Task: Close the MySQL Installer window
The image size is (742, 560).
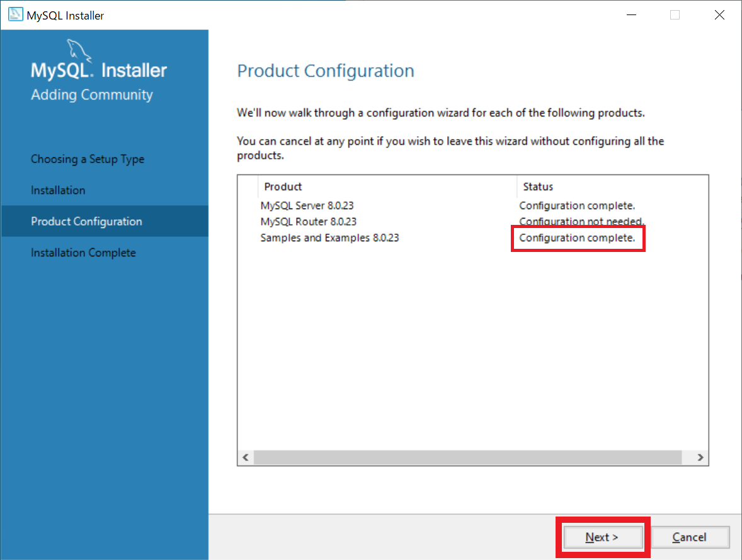Action: (719, 14)
